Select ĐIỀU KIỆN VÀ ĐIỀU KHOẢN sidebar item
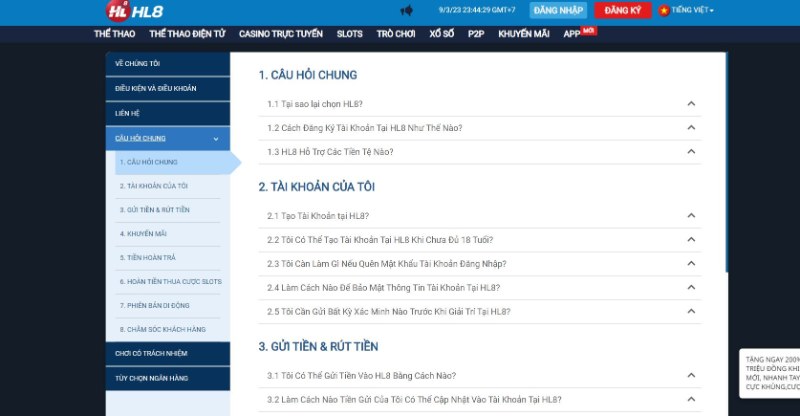800x416 pixels. (168, 89)
